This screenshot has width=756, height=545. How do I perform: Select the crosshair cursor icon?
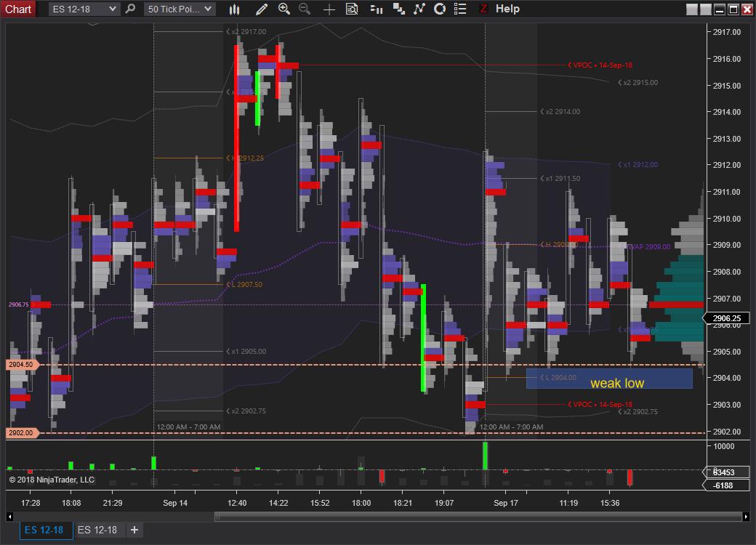point(329,9)
